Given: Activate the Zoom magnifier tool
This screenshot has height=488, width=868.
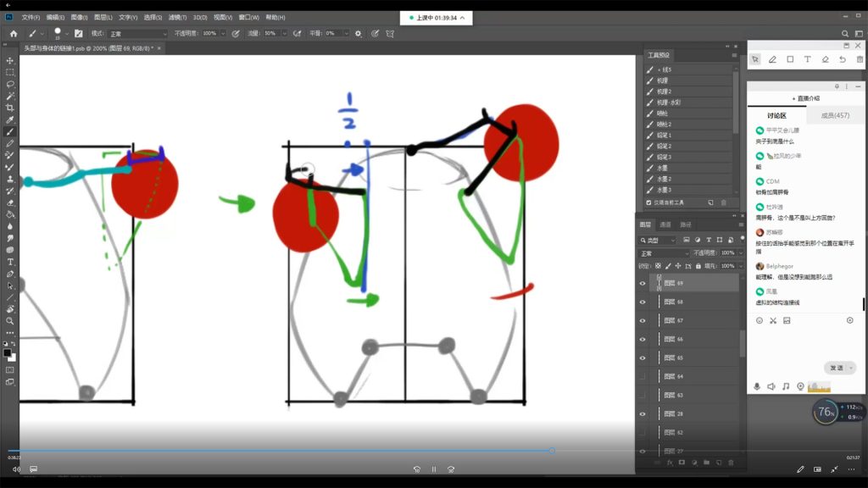Looking at the screenshot, I should click(10, 321).
